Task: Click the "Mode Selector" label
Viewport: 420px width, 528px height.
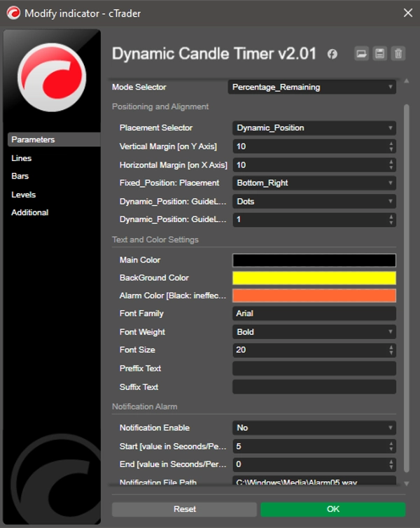Action: 139,88
